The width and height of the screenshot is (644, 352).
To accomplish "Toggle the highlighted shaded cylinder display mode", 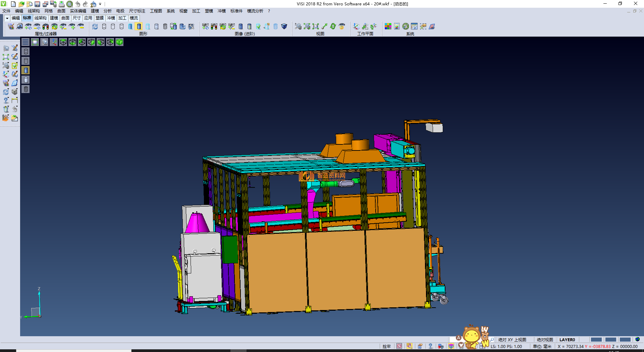I will (x=139, y=26).
